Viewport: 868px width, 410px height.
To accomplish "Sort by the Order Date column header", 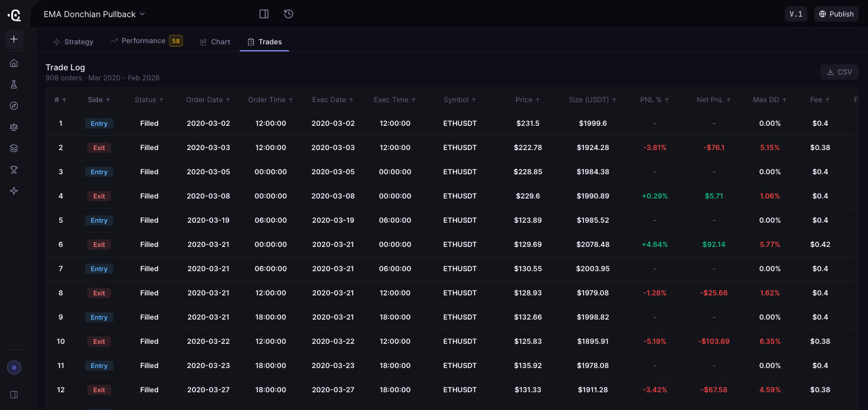I will click(208, 100).
